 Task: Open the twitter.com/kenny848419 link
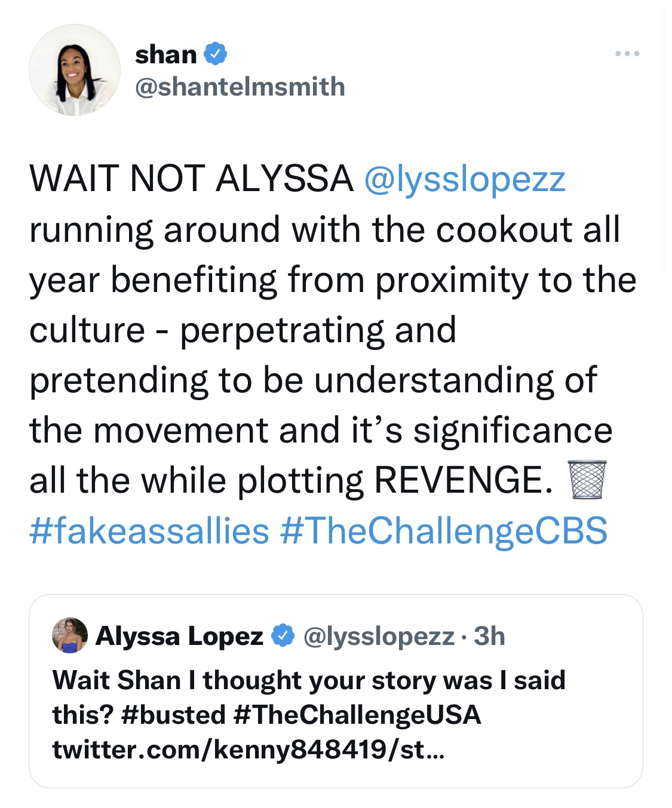tap(248, 749)
